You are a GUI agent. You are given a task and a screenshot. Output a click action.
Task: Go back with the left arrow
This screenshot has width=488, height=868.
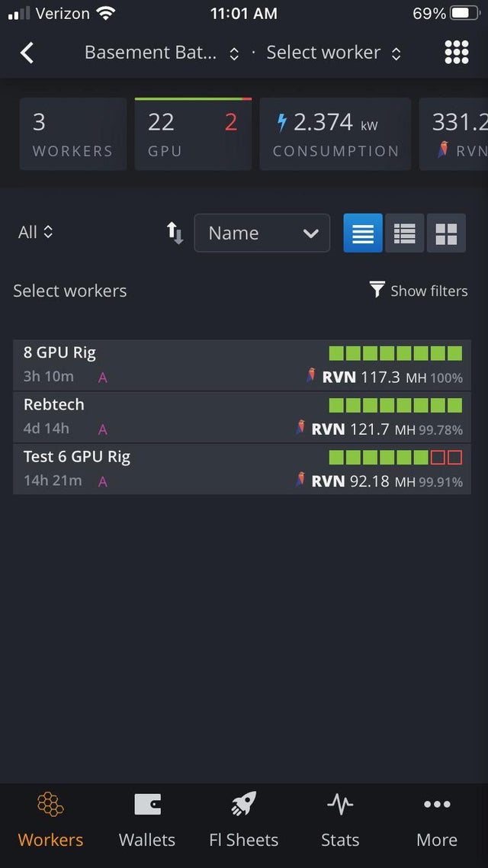27,53
